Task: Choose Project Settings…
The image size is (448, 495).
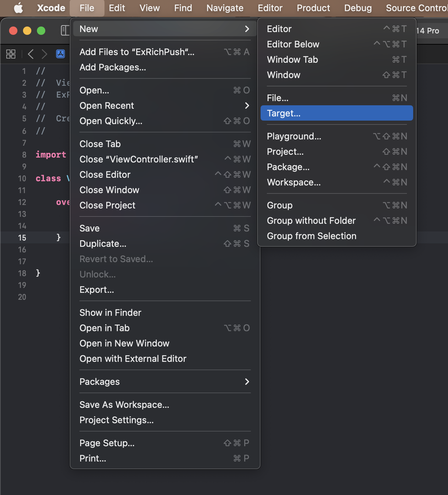Action: 165,420
